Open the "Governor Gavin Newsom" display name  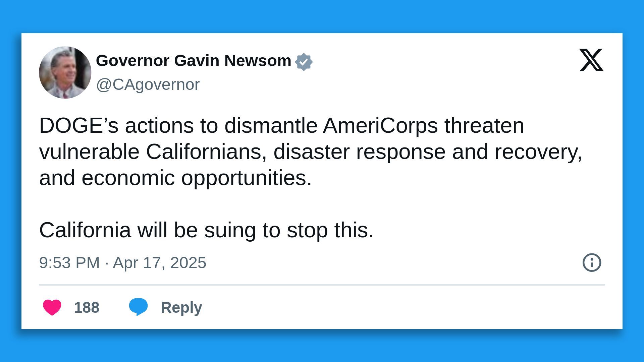[194, 61]
